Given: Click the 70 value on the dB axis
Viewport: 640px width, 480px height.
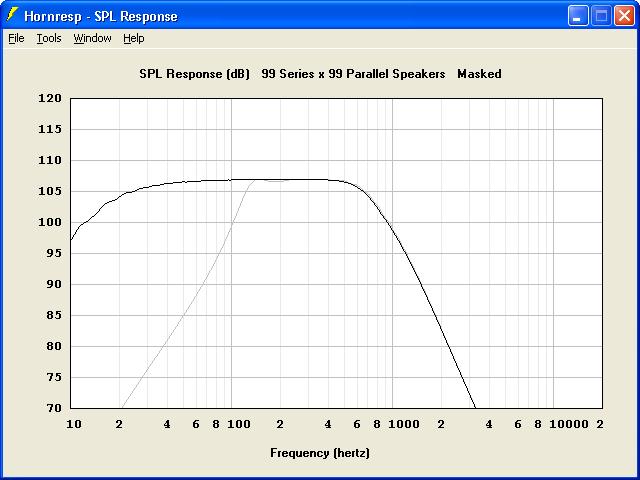Looking at the screenshot, I should point(52,408).
